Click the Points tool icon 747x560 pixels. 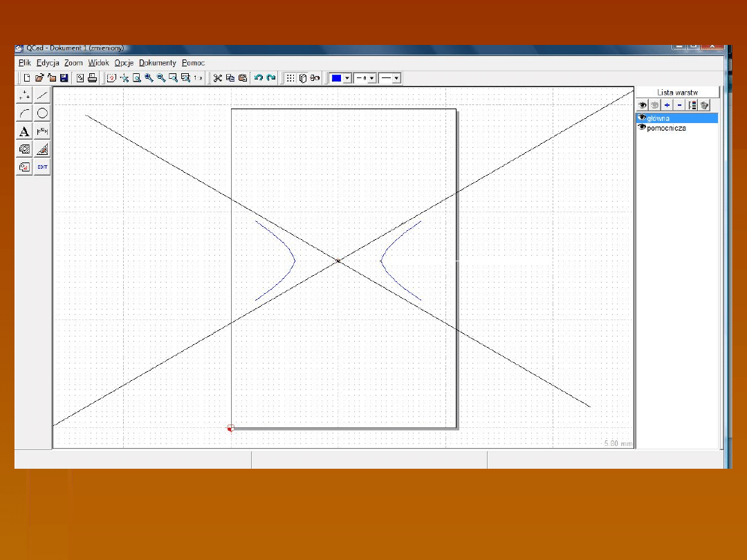pyautogui.click(x=24, y=95)
